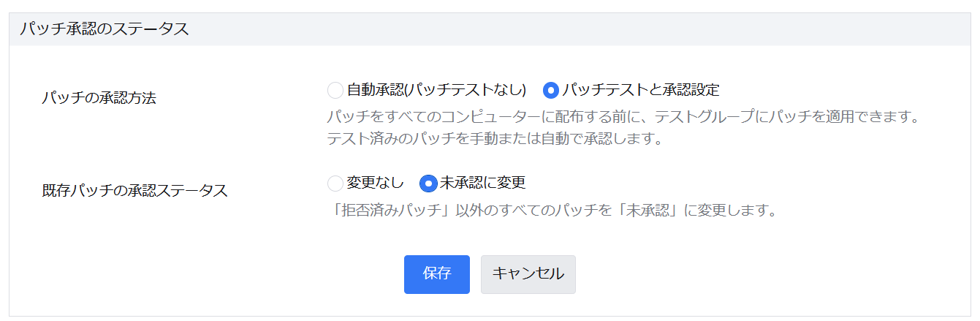Image resolution: width=980 pixels, height=321 pixels.
Task: Click the パッチの承認方法 field label
Action: [99, 99]
